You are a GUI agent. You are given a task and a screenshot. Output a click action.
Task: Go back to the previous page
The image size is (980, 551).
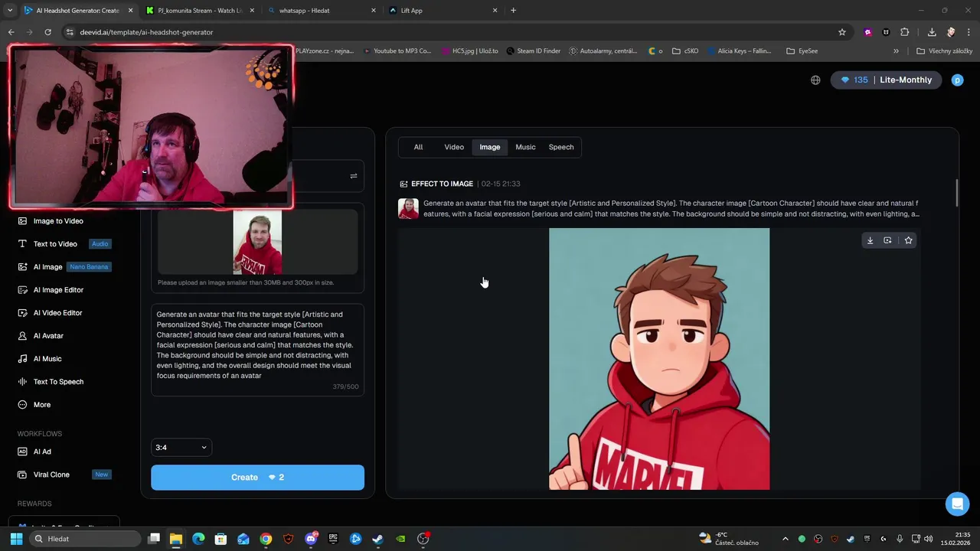(11, 32)
